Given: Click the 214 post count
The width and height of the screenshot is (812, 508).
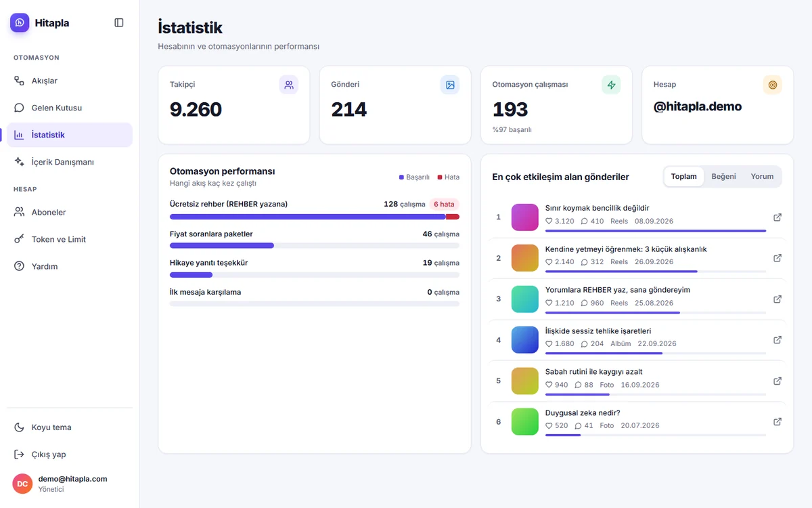Looking at the screenshot, I should pos(349,109).
